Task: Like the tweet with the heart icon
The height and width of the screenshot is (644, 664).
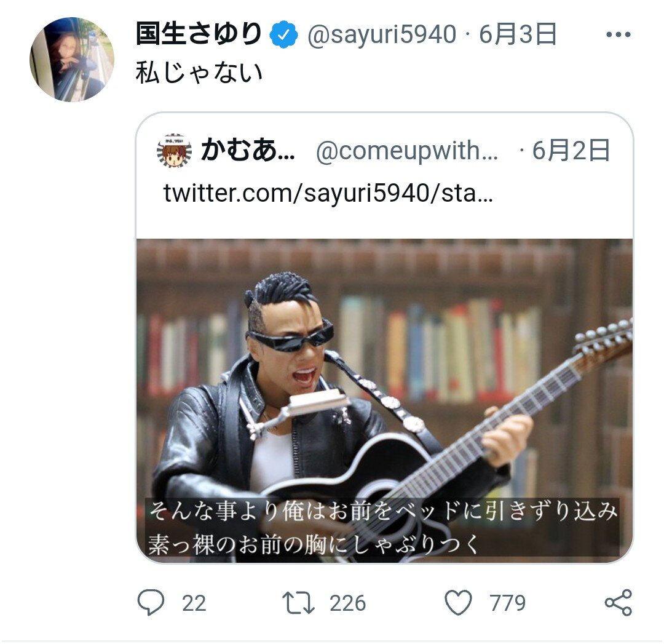Action: click(458, 602)
